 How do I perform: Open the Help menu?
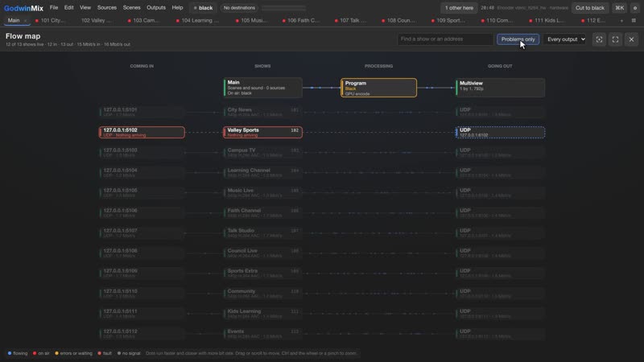[x=177, y=8]
